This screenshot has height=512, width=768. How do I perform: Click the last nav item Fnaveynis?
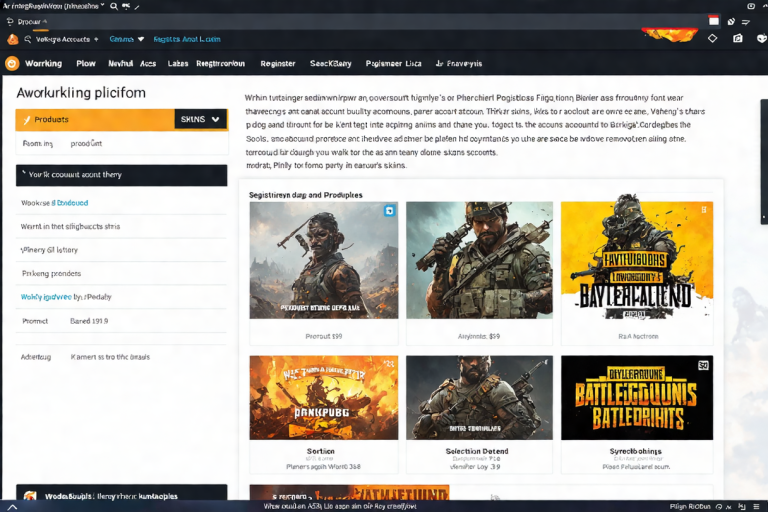point(459,63)
